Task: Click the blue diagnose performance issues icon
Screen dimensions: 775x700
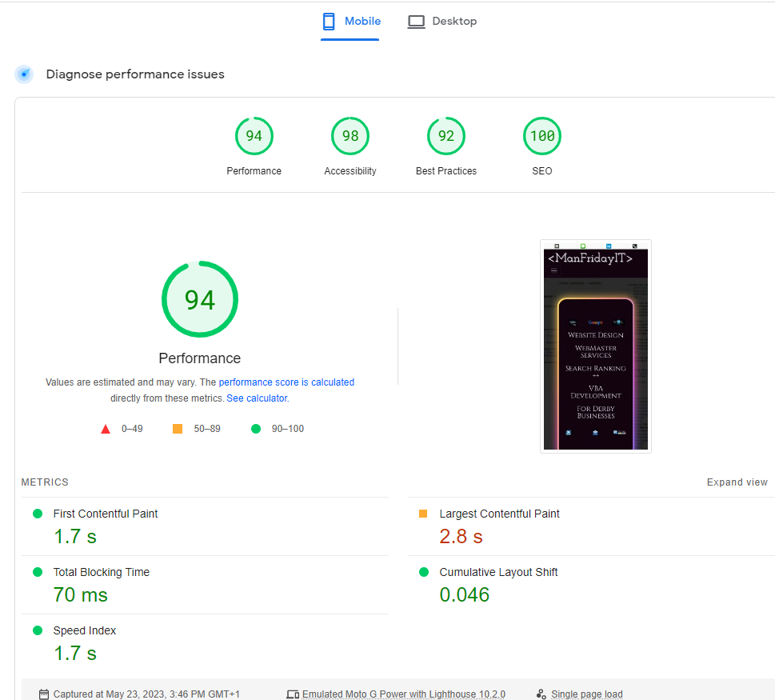Action: [25, 74]
